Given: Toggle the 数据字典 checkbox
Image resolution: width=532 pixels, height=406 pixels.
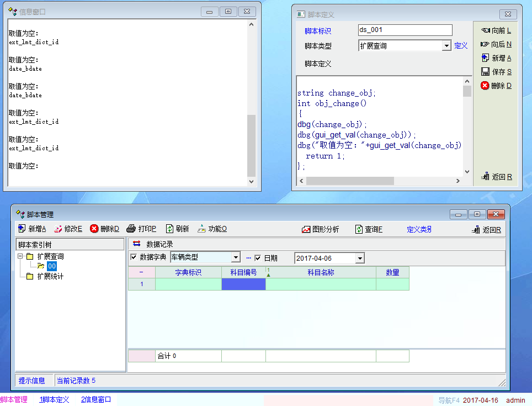Looking at the screenshot, I should click(x=134, y=257).
